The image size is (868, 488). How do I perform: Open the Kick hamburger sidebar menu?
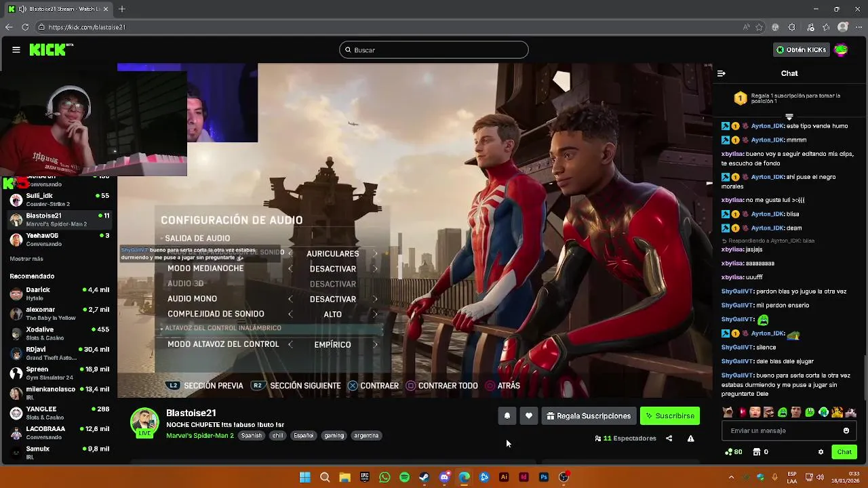pos(16,49)
